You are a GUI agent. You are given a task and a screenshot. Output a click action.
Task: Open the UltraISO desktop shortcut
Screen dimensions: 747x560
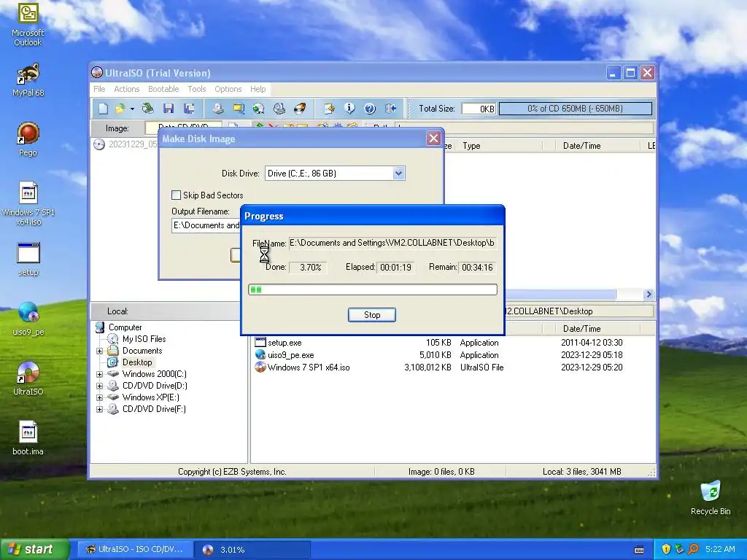(x=28, y=378)
